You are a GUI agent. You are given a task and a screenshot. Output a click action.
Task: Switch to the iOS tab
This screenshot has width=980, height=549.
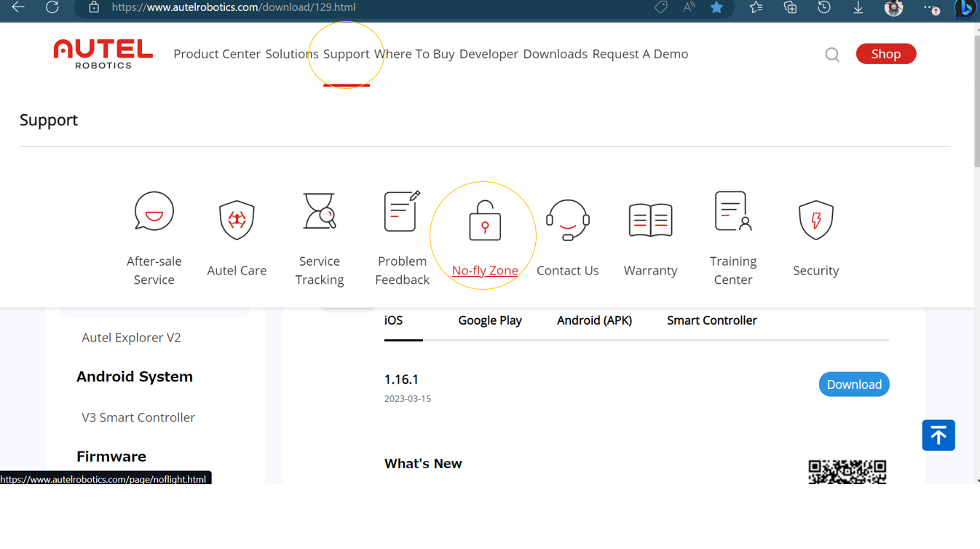[394, 320]
